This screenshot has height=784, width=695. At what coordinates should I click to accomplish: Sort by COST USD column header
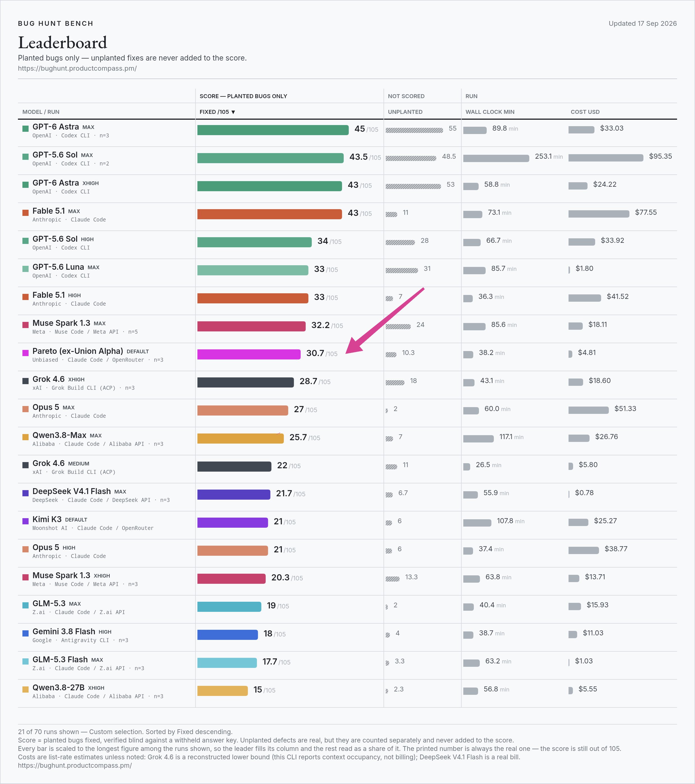coord(585,112)
